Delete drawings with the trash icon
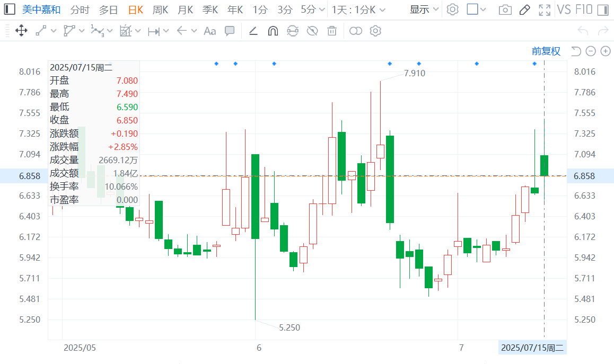Viewport: 614px width, 364px height. pyautogui.click(x=332, y=31)
